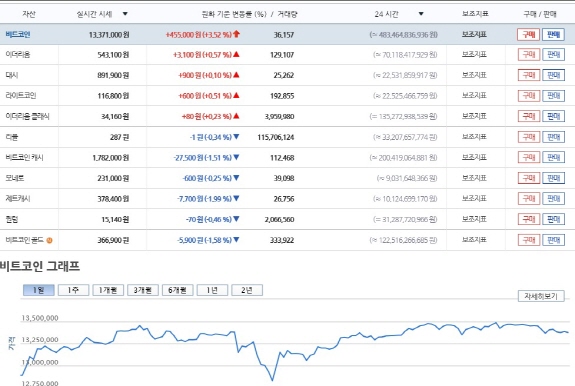
Task: Select the 라이트코인 asset name
Action: (21, 96)
